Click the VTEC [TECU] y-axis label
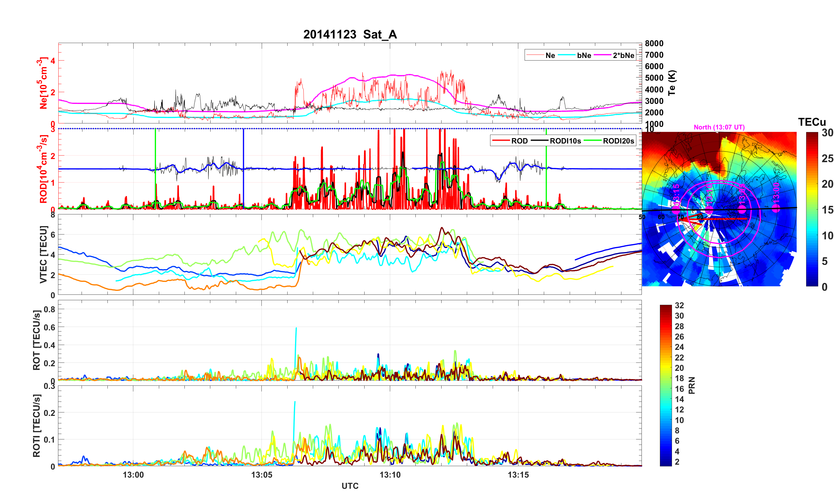The height and width of the screenshot is (504, 834). [43, 254]
